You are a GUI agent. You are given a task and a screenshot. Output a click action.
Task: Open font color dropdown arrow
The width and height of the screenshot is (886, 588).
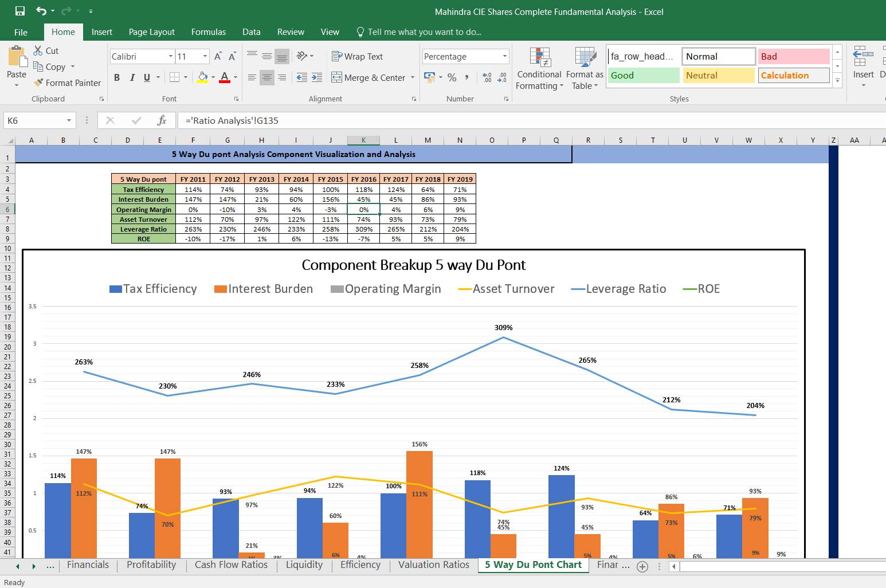tap(236, 77)
